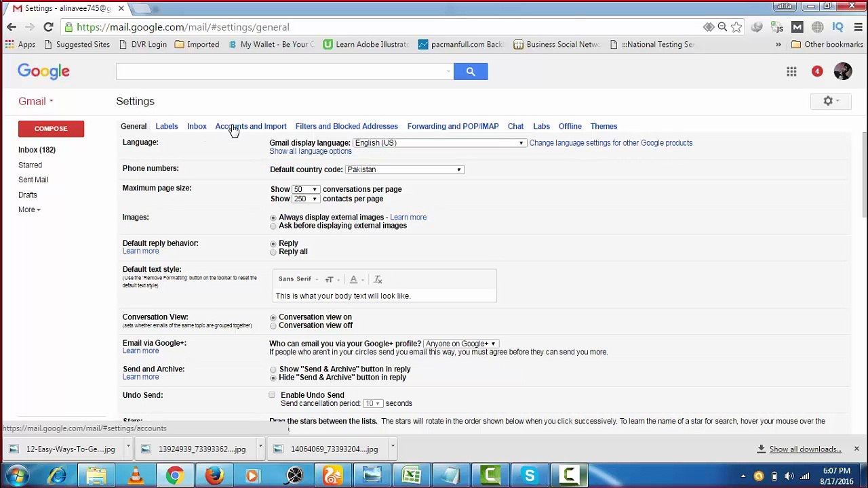Open Inbox (182) in the sidebar
868x488 pixels.
[x=37, y=150]
